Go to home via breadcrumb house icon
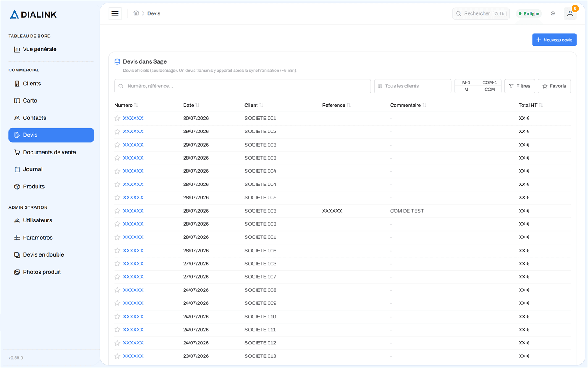 (136, 13)
